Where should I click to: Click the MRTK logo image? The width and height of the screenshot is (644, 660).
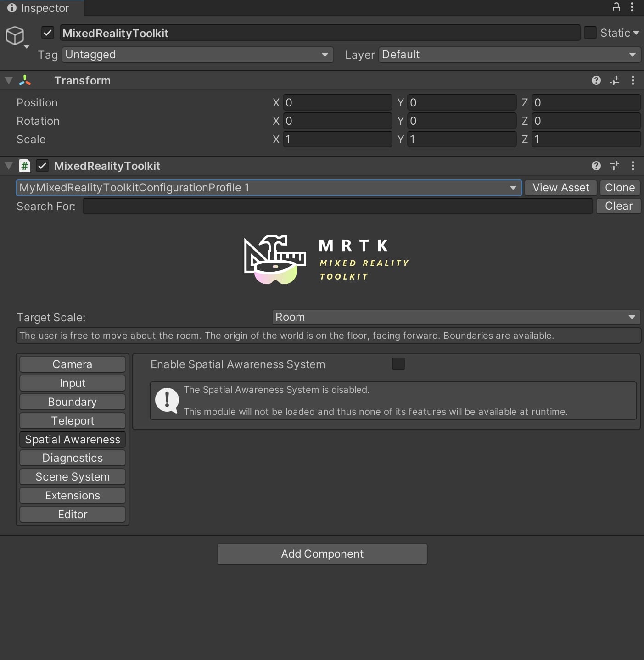click(x=326, y=259)
